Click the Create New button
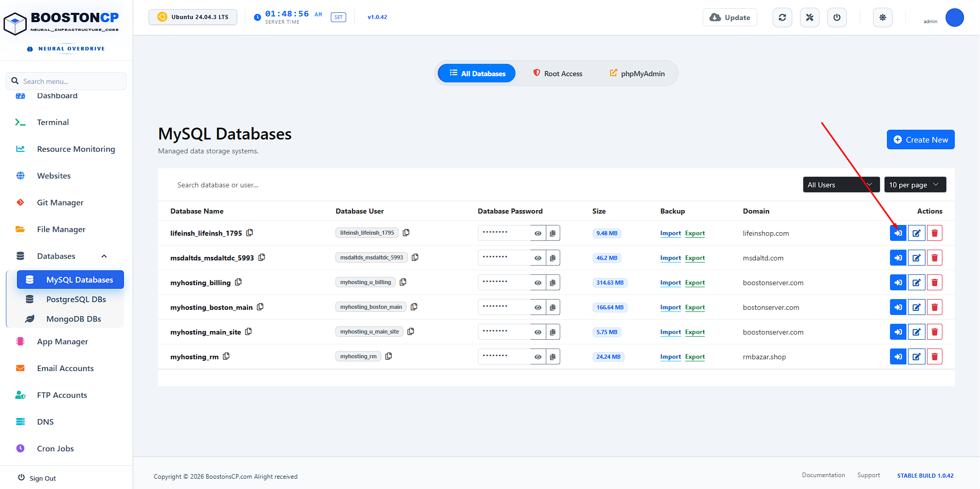 click(x=920, y=139)
